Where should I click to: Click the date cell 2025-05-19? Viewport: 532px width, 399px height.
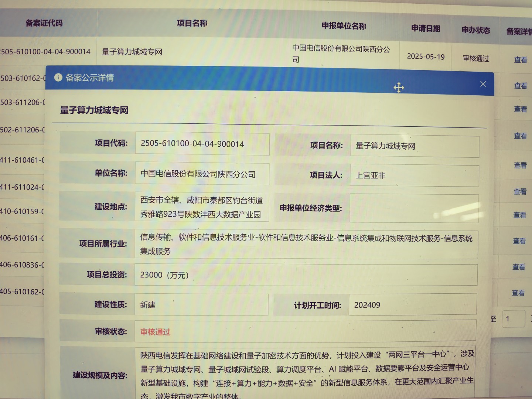coord(426,57)
